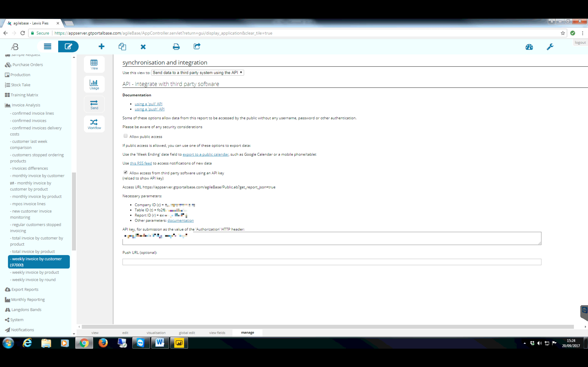Open the wrench administration icon

(550, 47)
